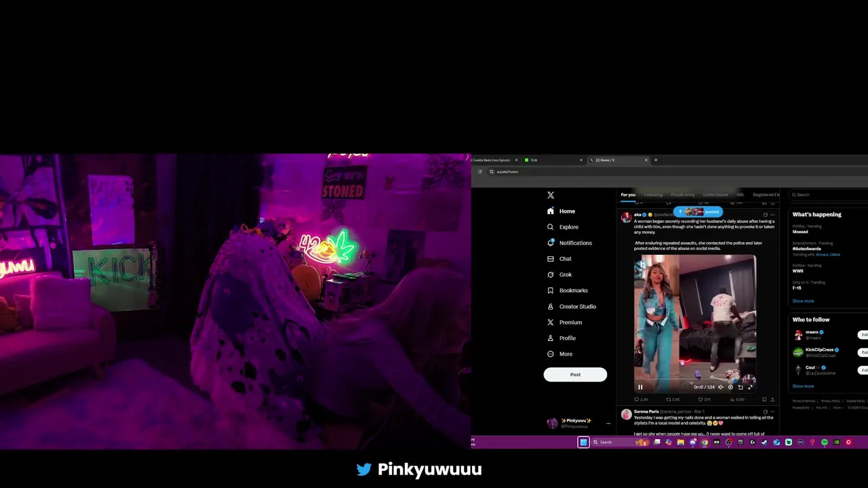Open the NVIDIA app from the taskbar
868x488 pixels.
(x=836, y=443)
